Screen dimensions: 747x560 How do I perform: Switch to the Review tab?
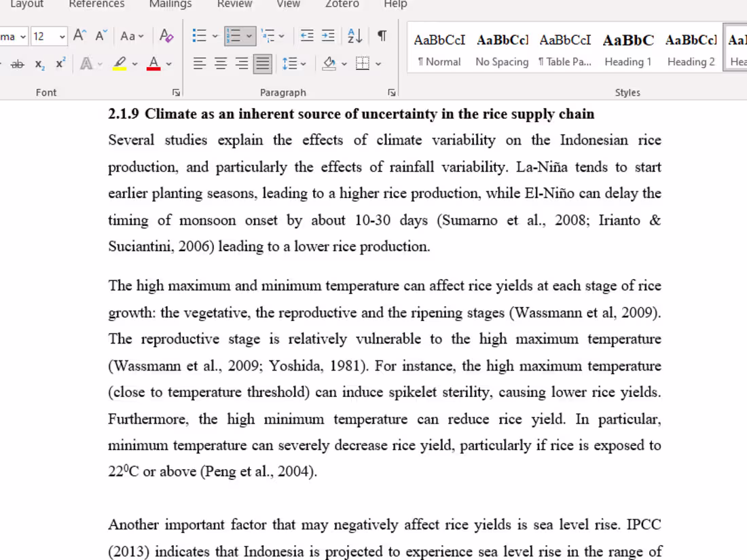click(235, 4)
